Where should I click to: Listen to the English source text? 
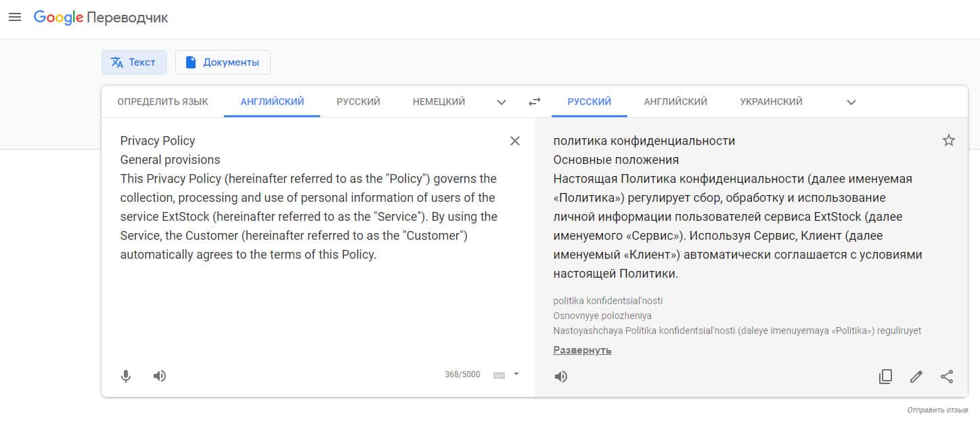pos(160,376)
